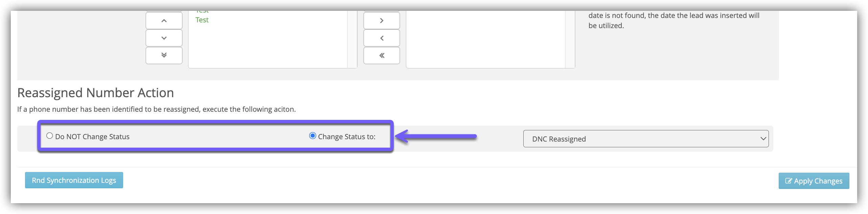Click blank area below 'Test' in left list
868x214 pixels.
pyautogui.click(x=267, y=47)
